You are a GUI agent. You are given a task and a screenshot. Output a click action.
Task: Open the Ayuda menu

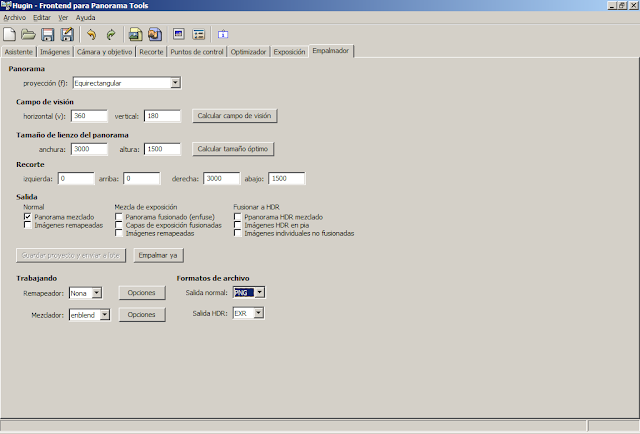click(86, 18)
